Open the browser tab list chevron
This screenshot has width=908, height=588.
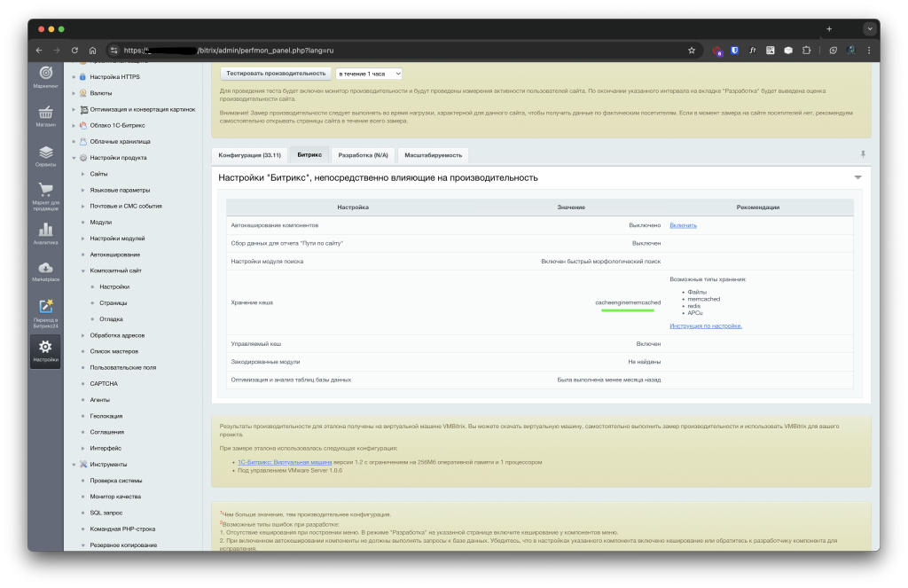[x=869, y=29]
